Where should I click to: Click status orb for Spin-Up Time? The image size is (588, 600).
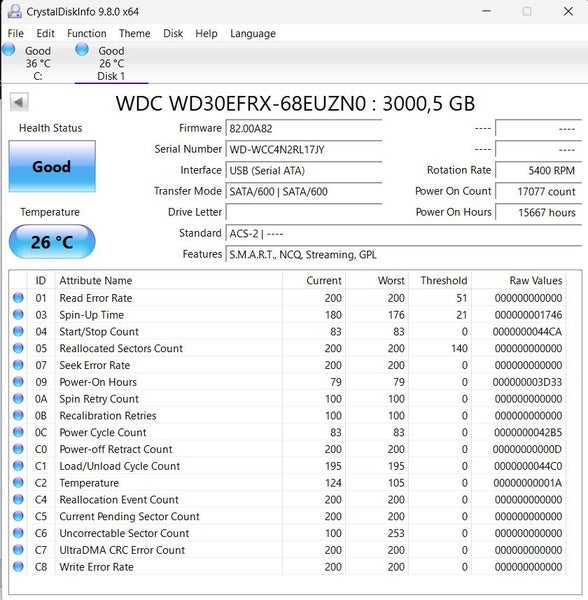[18, 315]
